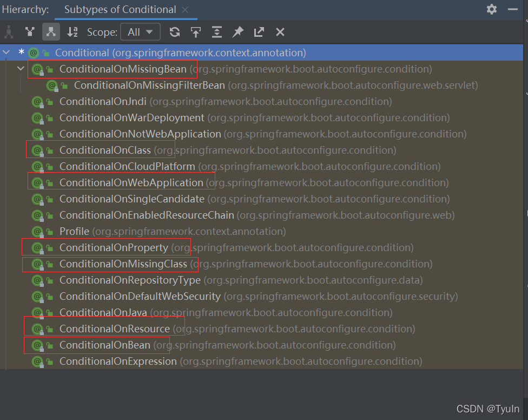Click annotation icon beside ConditionalOnDefaultWebSecurity
Screen dimensions: 528x420
(37, 296)
